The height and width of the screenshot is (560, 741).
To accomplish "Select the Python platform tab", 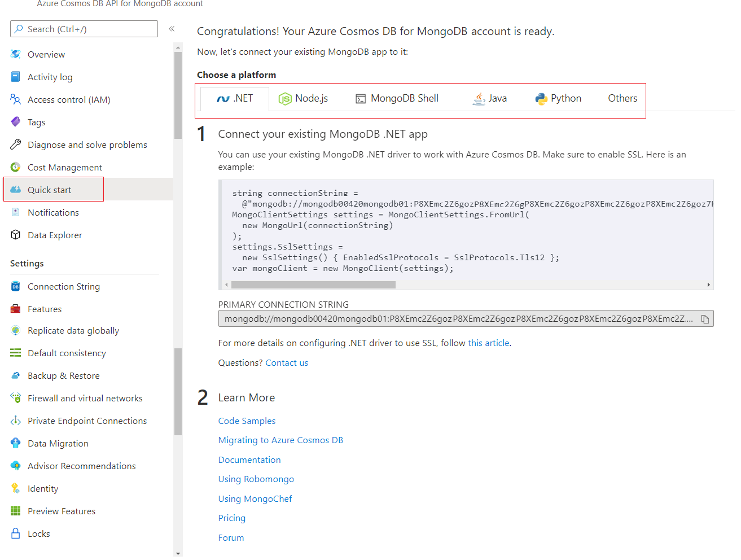I will 558,98.
